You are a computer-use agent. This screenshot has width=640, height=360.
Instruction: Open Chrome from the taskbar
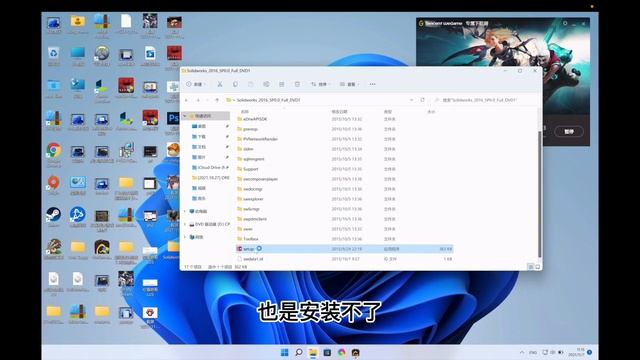(342, 352)
